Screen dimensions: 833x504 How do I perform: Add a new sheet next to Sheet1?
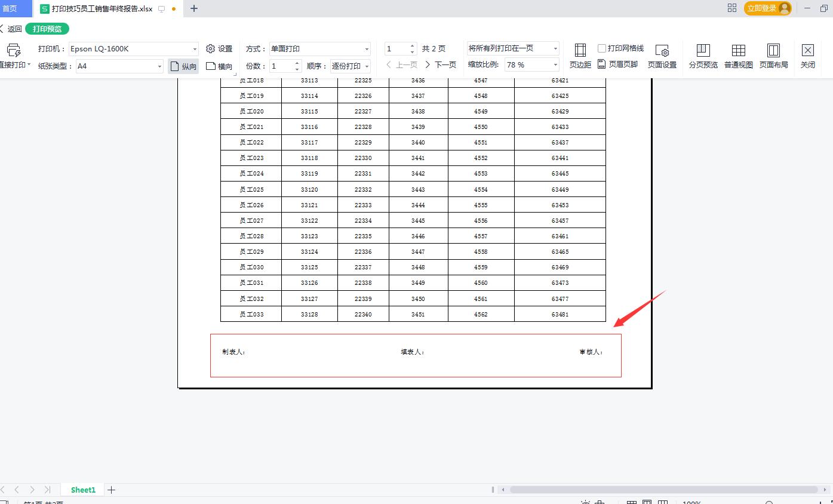coord(111,490)
